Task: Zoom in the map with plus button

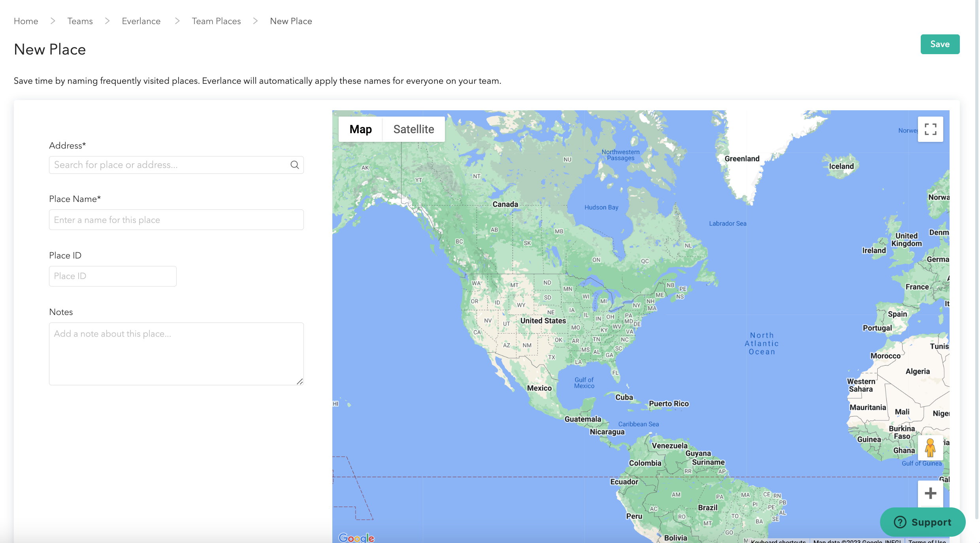Action: [930, 493]
